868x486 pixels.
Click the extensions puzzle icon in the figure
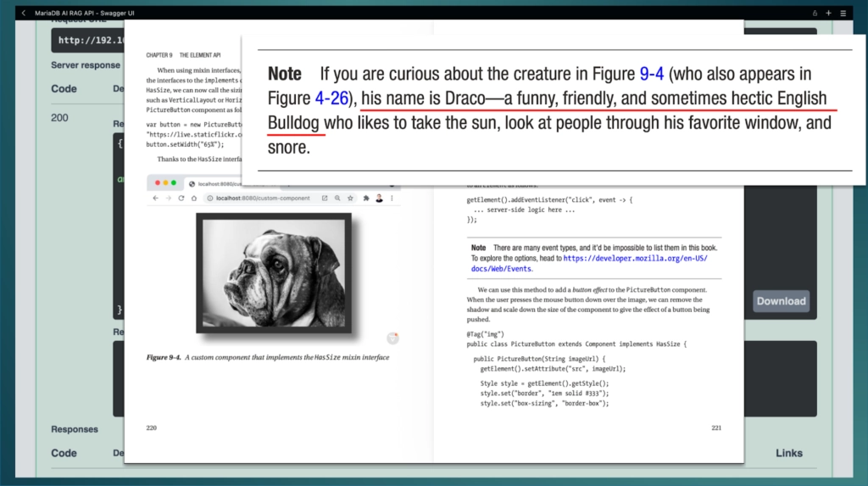coord(365,198)
